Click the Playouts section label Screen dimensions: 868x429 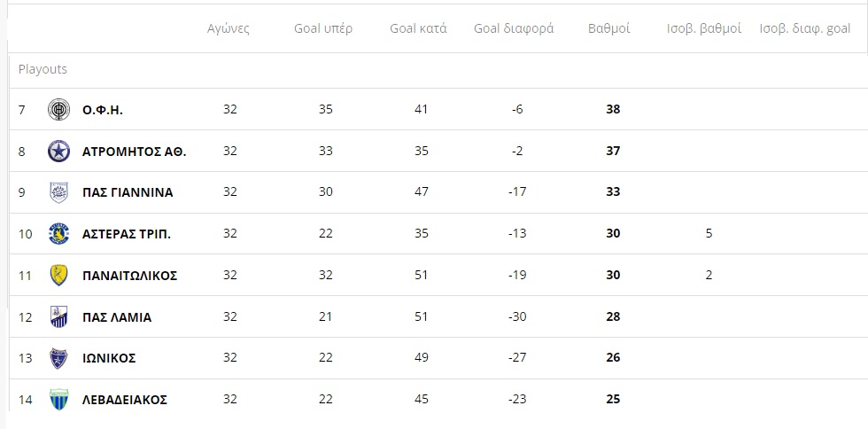43,69
